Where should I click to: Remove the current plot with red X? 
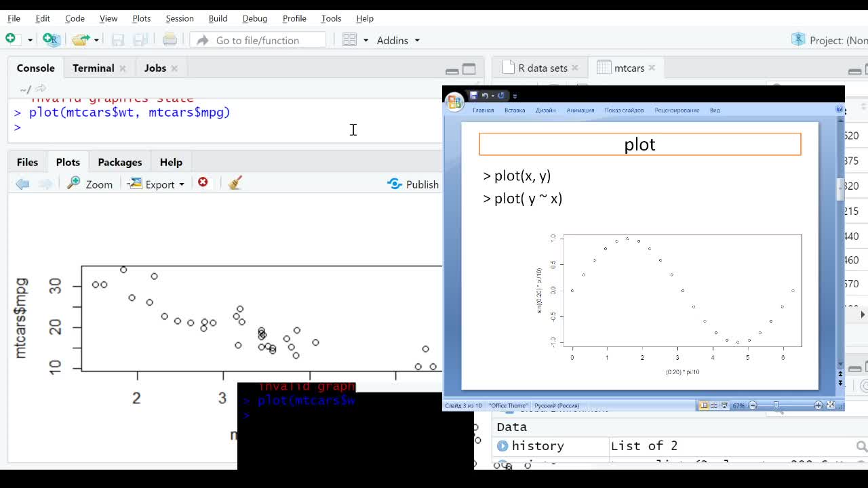pyautogui.click(x=203, y=182)
